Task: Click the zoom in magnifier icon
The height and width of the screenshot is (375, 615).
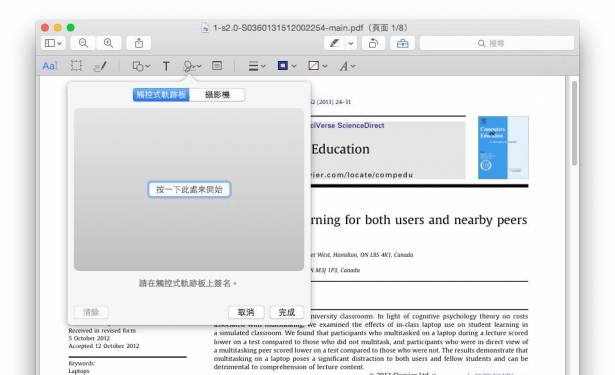Action: coord(109,43)
